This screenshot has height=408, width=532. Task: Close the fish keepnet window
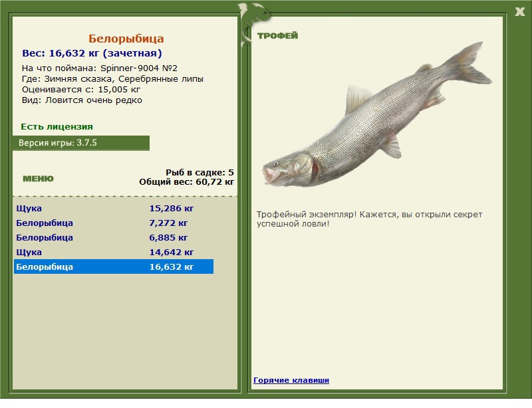click(x=519, y=12)
